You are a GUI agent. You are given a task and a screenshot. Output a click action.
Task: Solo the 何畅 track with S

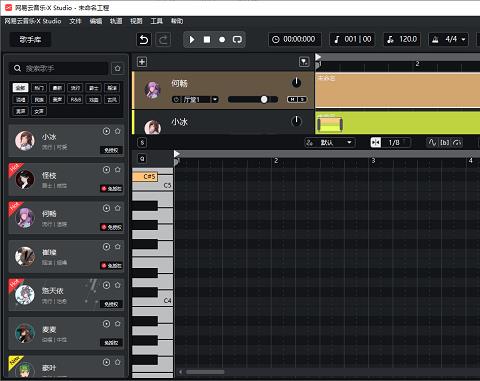(302, 99)
